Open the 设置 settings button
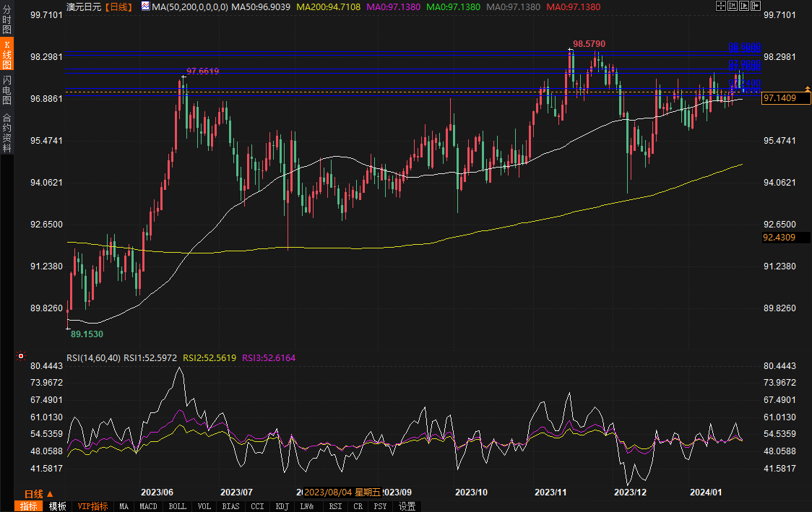812x512 pixels. [407, 506]
